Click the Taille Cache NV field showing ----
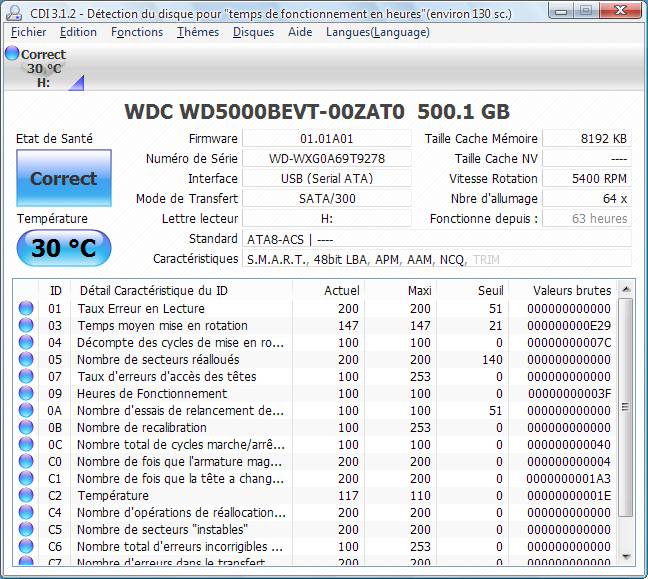Image resolution: width=648 pixels, height=579 pixels. 587,158
